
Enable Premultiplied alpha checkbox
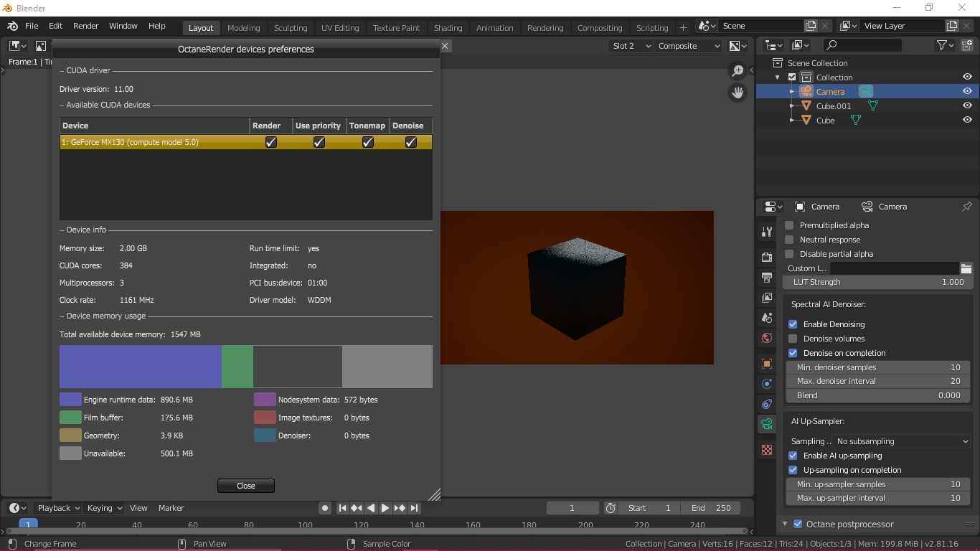pos(790,225)
